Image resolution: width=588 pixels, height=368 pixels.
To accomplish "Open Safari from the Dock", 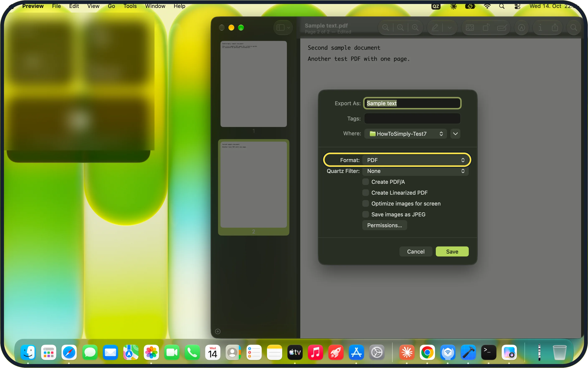I will pyautogui.click(x=69, y=352).
